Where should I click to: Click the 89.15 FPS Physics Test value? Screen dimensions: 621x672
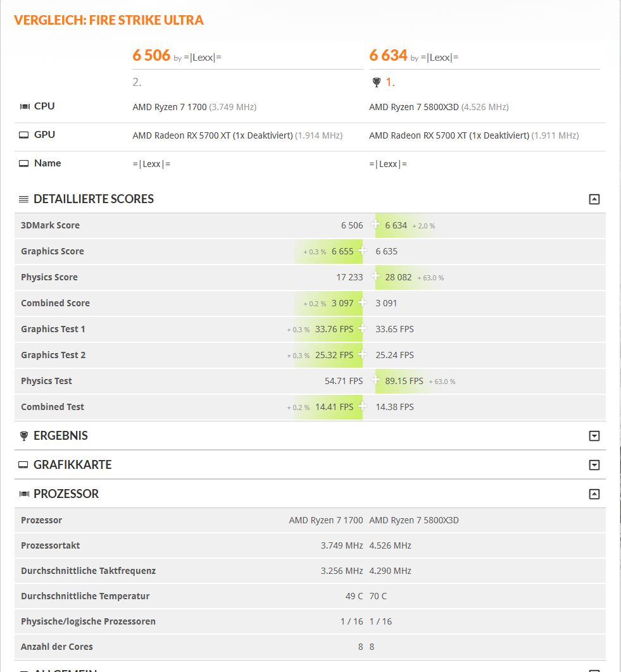pyautogui.click(x=404, y=381)
